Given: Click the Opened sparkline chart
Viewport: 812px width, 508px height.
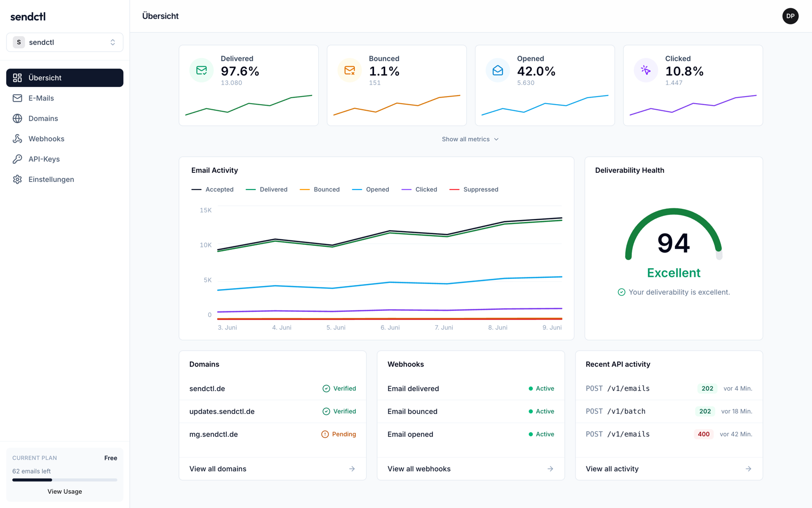Looking at the screenshot, I should click(x=545, y=105).
